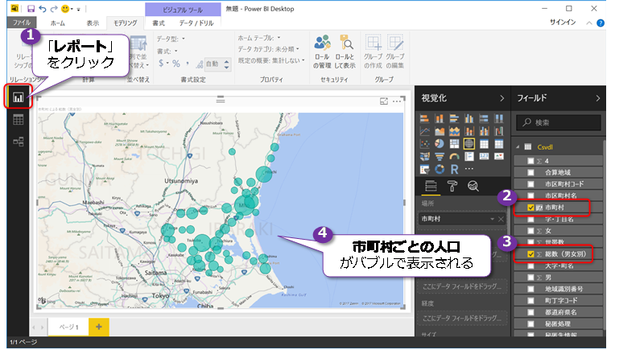Image resolution: width=644 pixels, height=350 pixels.
Task: Open the Analytics magnifier pane
Action: [473, 187]
